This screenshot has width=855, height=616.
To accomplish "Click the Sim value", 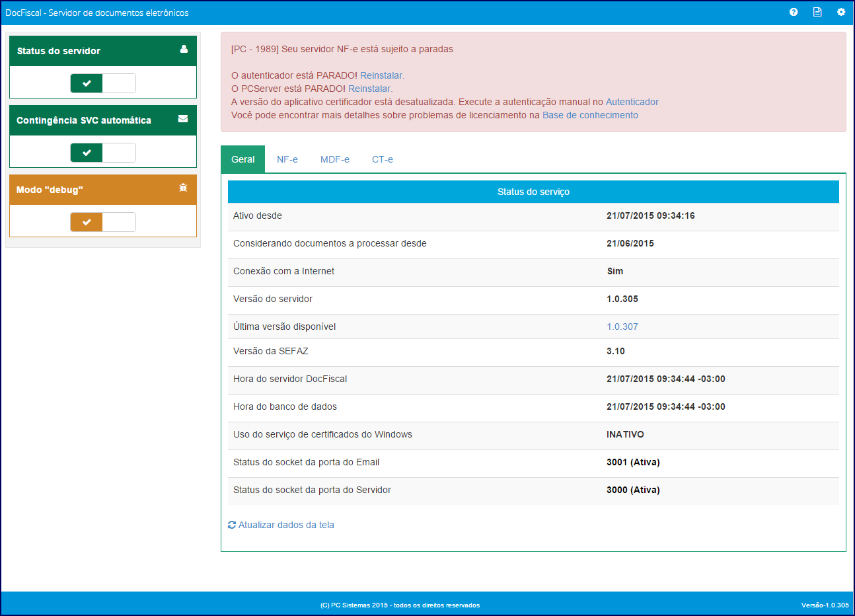I will click(615, 271).
